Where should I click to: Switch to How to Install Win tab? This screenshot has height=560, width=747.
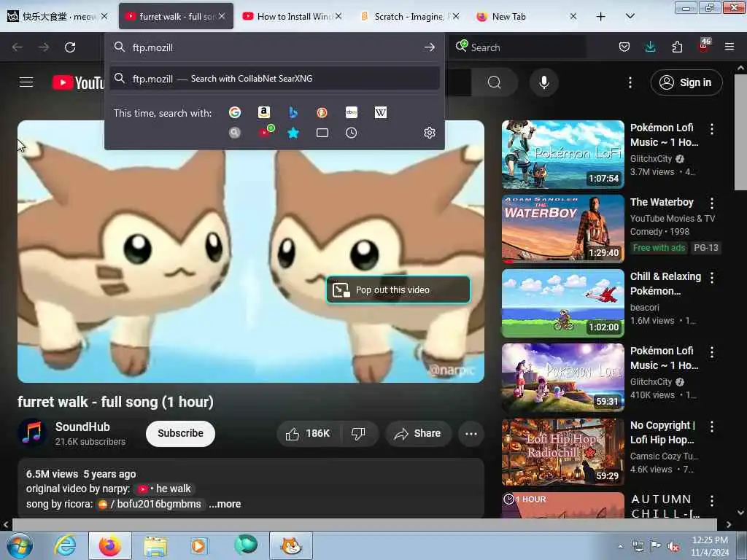(292, 16)
